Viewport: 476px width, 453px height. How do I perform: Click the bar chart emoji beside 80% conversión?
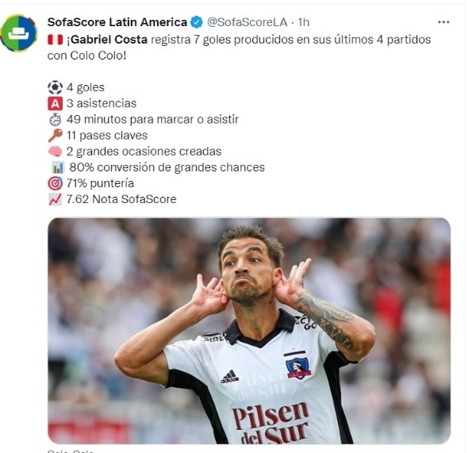tap(58, 167)
